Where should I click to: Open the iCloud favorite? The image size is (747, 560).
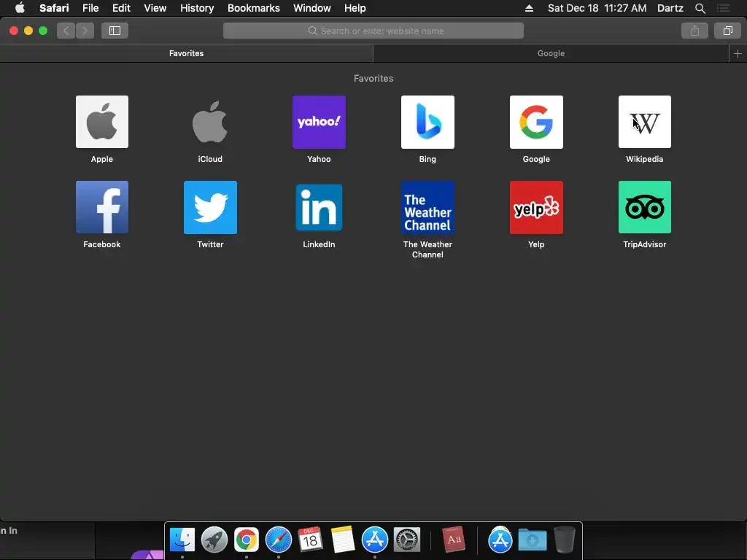pos(210,122)
